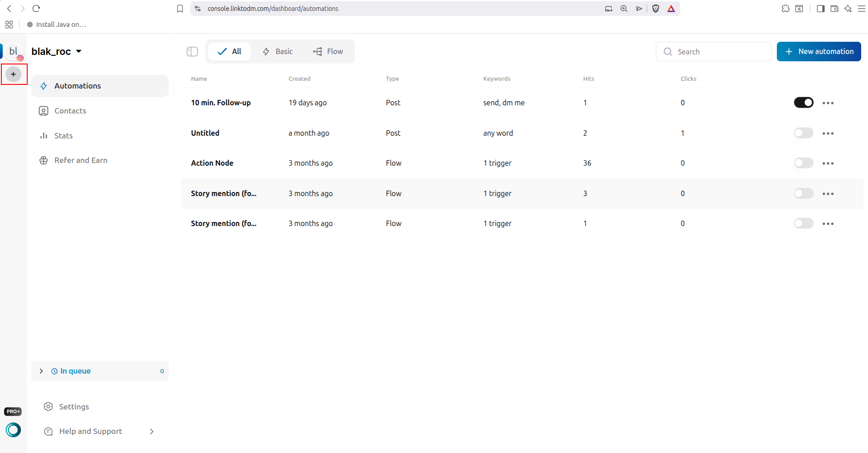Screen dimensions: 868x453
Task: Open more options for 10 min. Follow-up
Action: pos(828,103)
